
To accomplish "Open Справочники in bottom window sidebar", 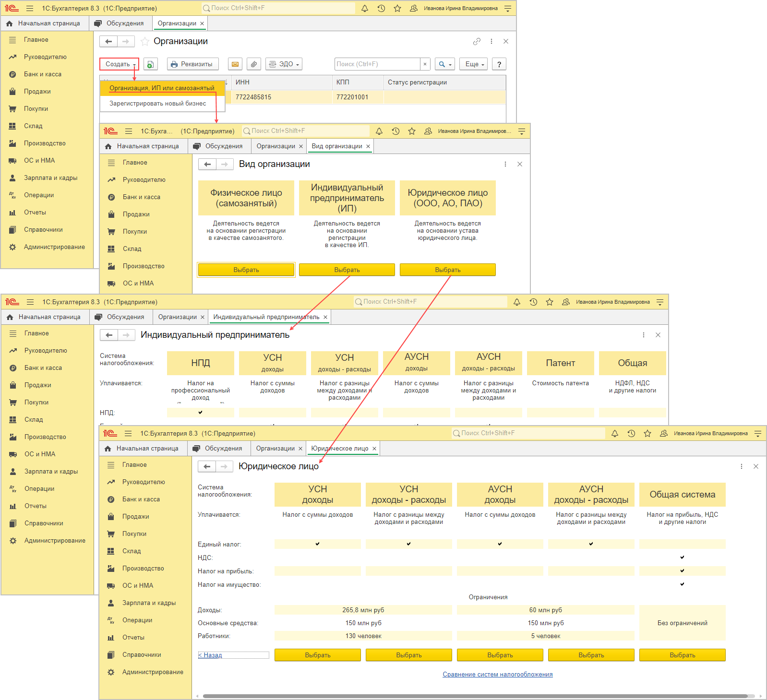I will (x=142, y=654).
